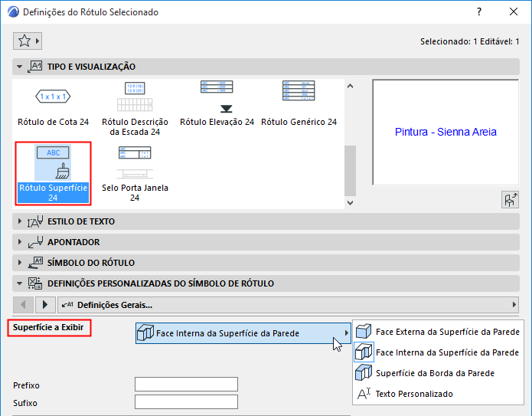Click the Símbolo do Rótulo panel icon

[35, 263]
